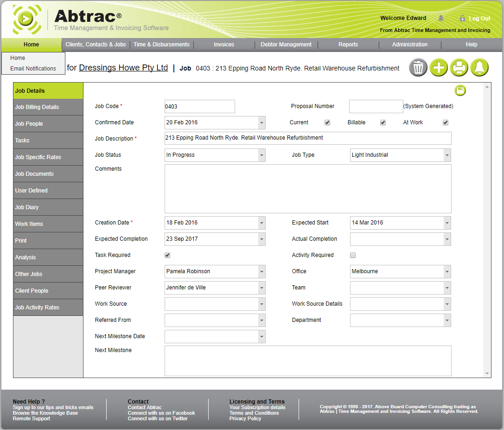Click the delete job trash icon
504x430 pixels.
[418, 67]
